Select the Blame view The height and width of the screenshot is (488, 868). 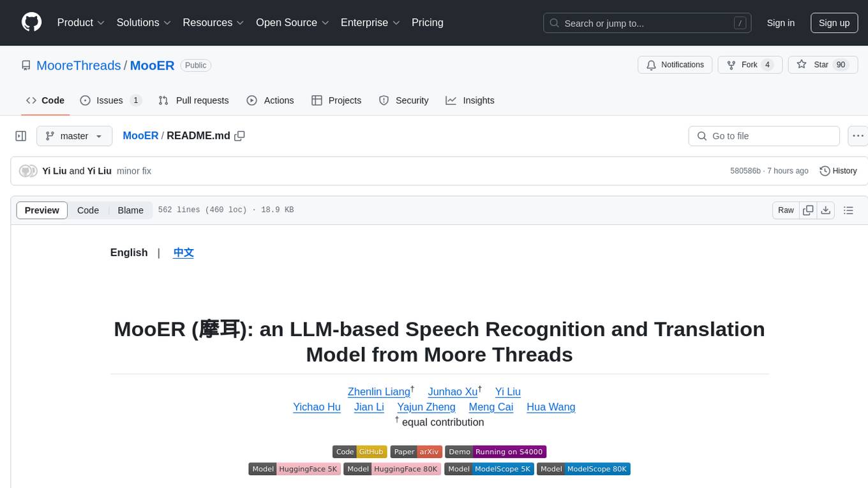(130, 210)
